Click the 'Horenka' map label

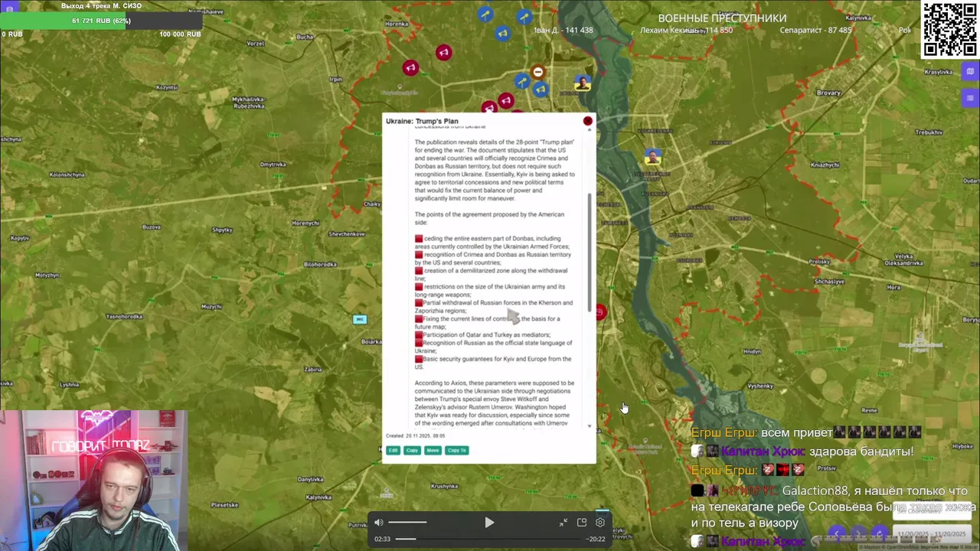(x=397, y=24)
